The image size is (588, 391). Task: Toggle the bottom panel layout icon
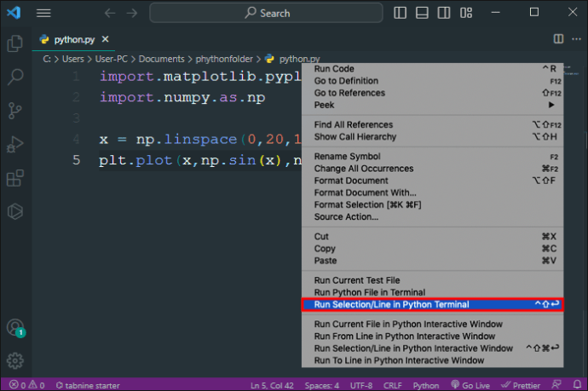coord(422,13)
